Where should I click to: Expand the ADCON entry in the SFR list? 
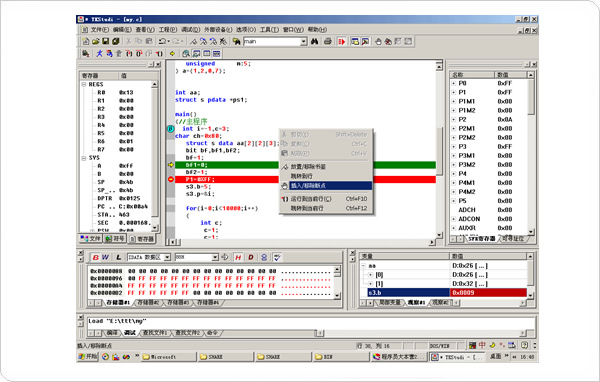click(x=453, y=219)
